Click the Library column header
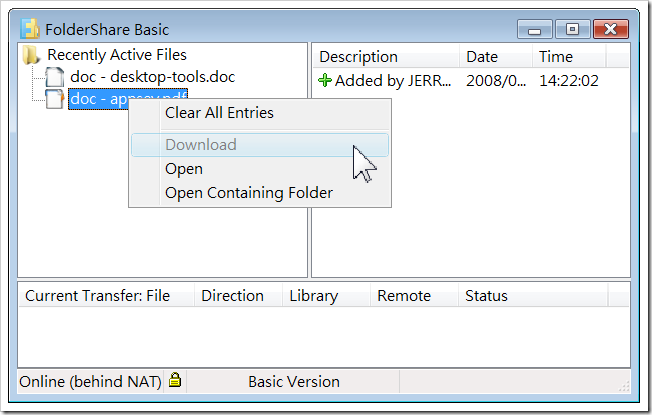 click(326, 296)
